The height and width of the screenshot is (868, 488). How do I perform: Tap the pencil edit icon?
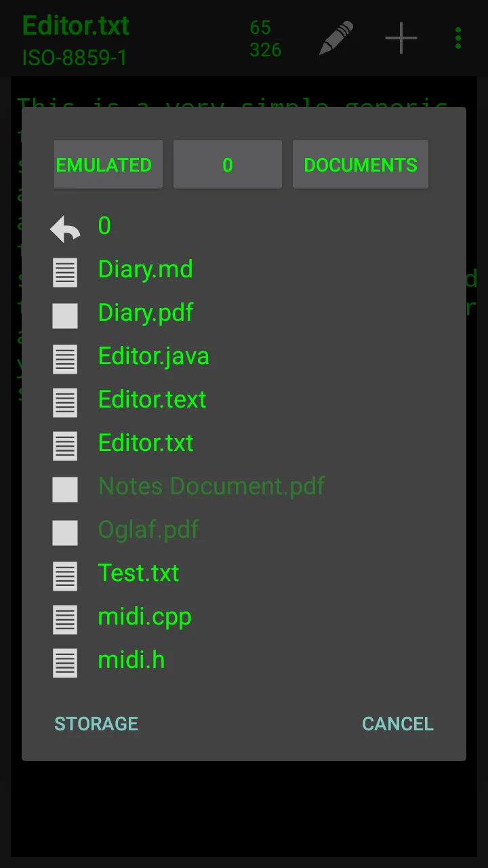click(x=337, y=38)
